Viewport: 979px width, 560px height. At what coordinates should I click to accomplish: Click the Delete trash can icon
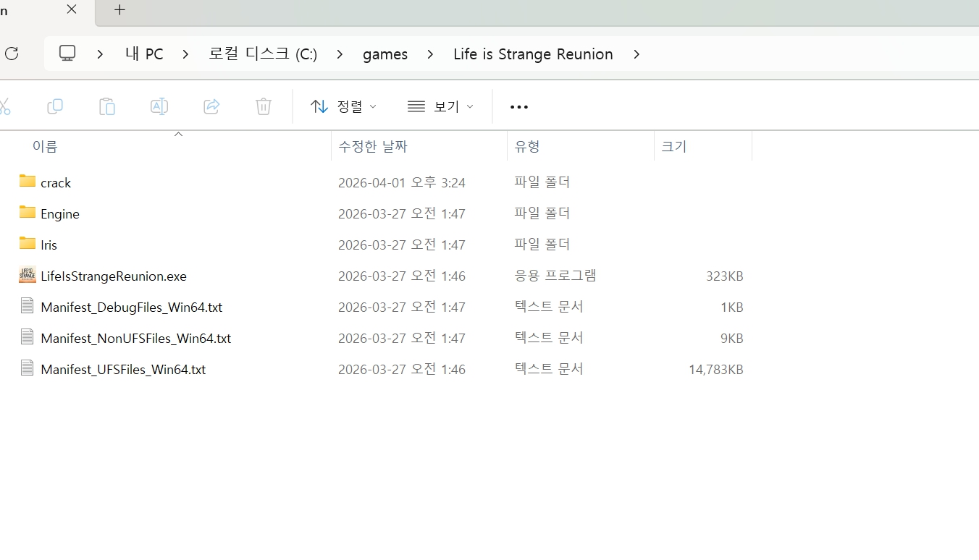point(264,107)
